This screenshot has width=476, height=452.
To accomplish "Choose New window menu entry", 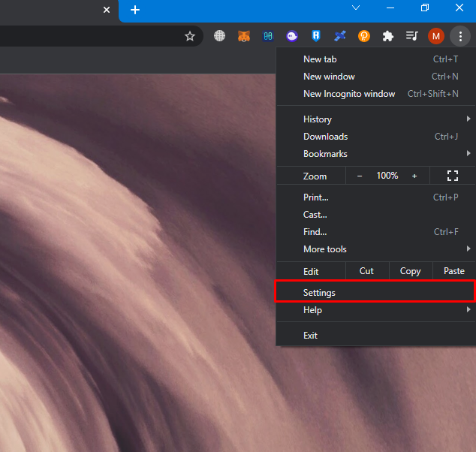I will click(376, 77).
